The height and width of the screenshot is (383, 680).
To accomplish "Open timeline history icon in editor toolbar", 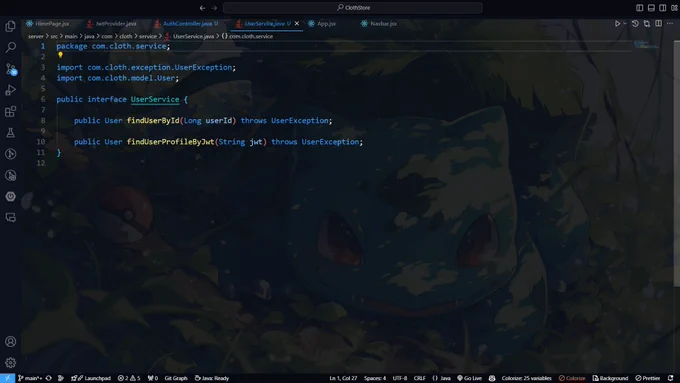I will tap(635, 23).
